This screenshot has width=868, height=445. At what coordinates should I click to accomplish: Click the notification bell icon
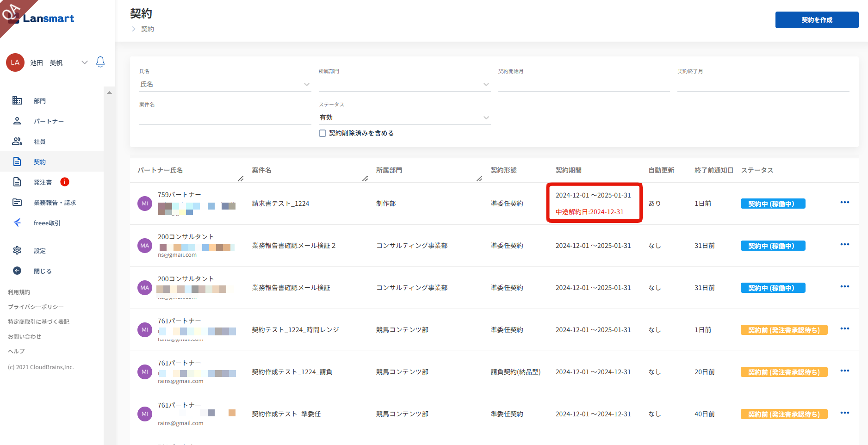tap(100, 62)
